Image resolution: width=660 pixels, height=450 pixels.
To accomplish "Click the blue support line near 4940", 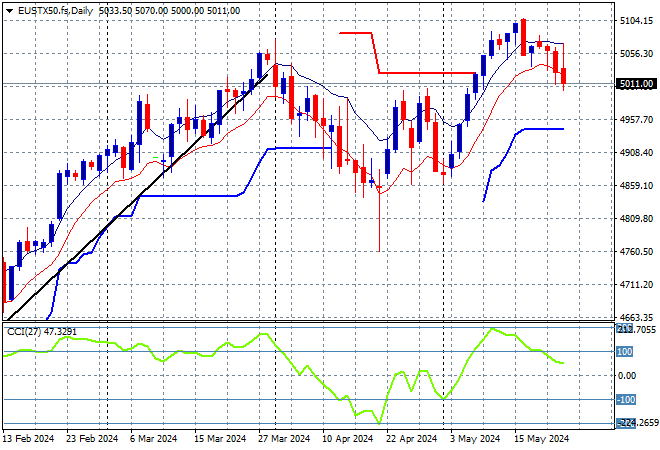I will pos(543,129).
